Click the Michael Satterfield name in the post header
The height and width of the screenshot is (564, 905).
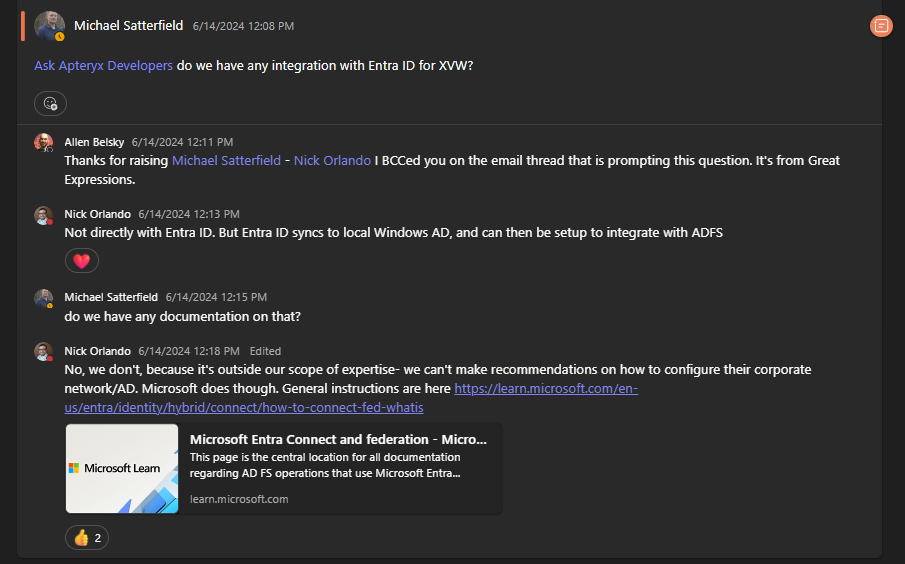(x=128, y=26)
